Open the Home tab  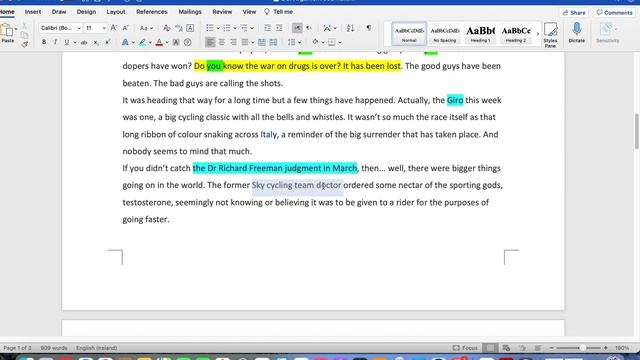7,12
